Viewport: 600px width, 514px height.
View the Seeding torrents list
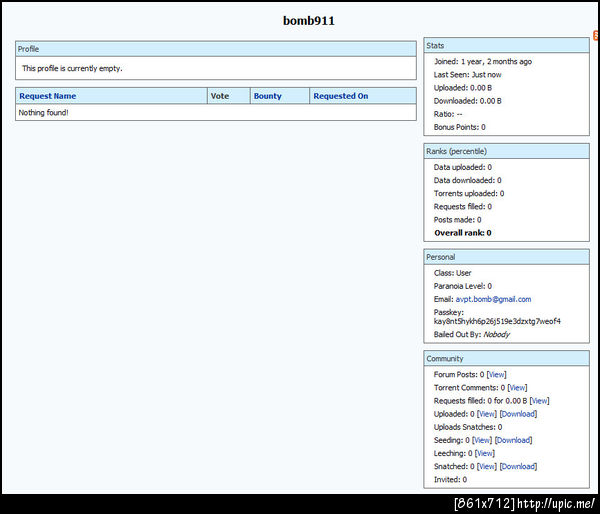click(482, 440)
